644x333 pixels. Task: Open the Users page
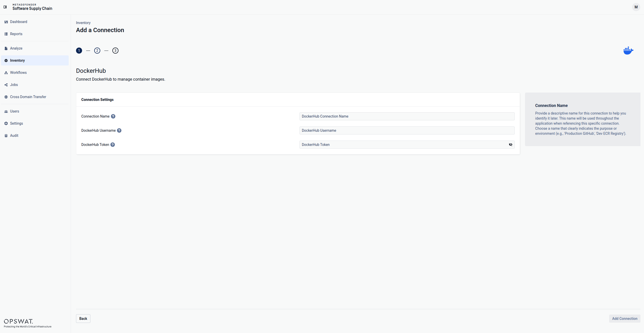coord(35,112)
